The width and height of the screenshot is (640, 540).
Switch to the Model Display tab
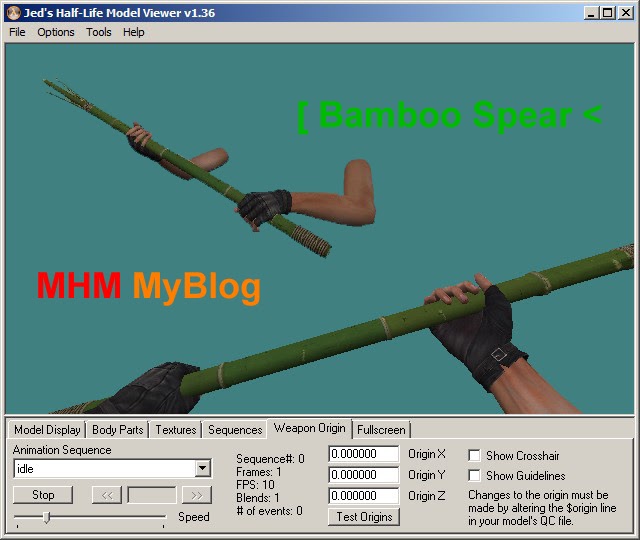point(47,430)
